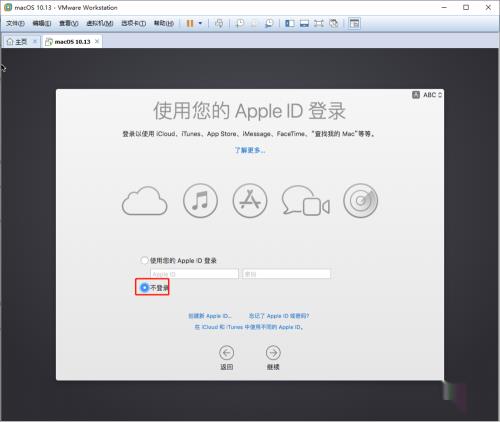Click the App Store icon

250,201
